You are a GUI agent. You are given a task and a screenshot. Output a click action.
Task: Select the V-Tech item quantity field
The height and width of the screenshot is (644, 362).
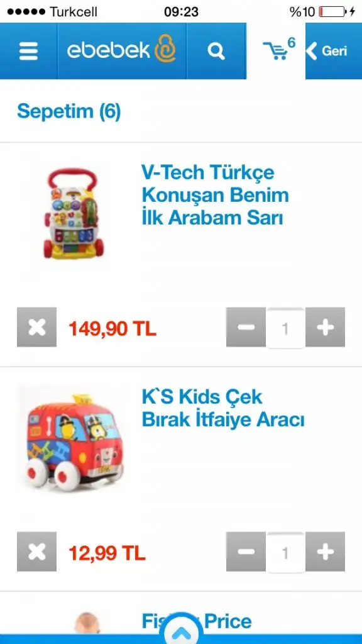(286, 328)
